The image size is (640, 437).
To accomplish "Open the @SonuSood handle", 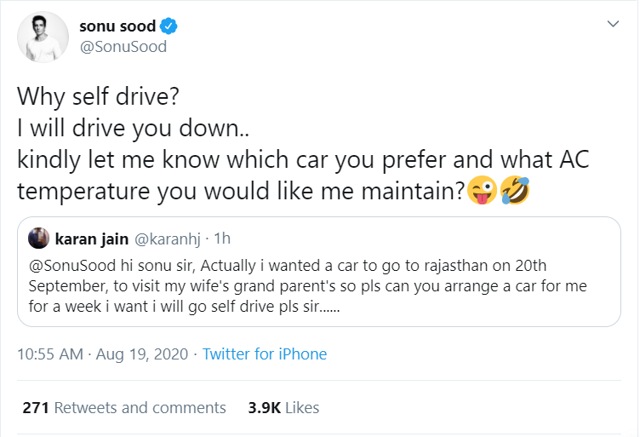I will [123, 47].
